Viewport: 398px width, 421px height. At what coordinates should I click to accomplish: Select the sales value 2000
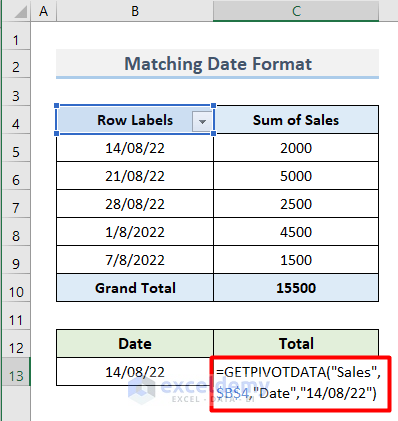[296, 148]
